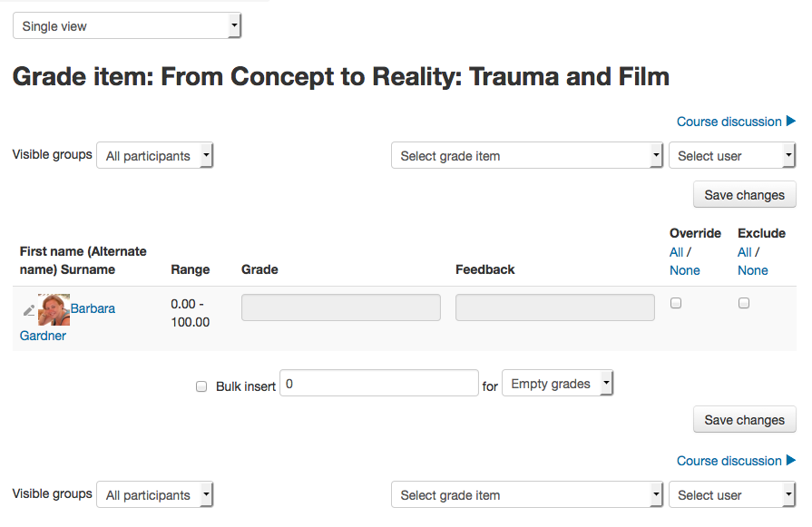Image resolution: width=812 pixels, height=527 pixels.
Task: Expand the top Select grade item dropdown
Action: (526, 155)
